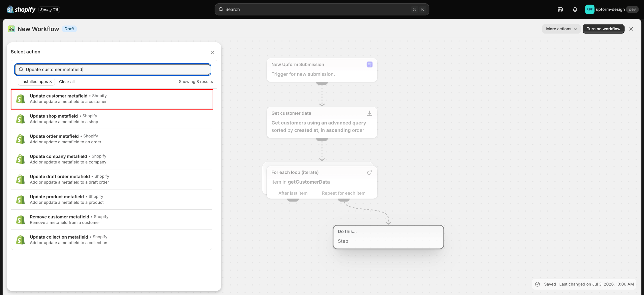The image size is (644, 295).
Task: Click the Last changed timestamp text
Action: (x=596, y=284)
